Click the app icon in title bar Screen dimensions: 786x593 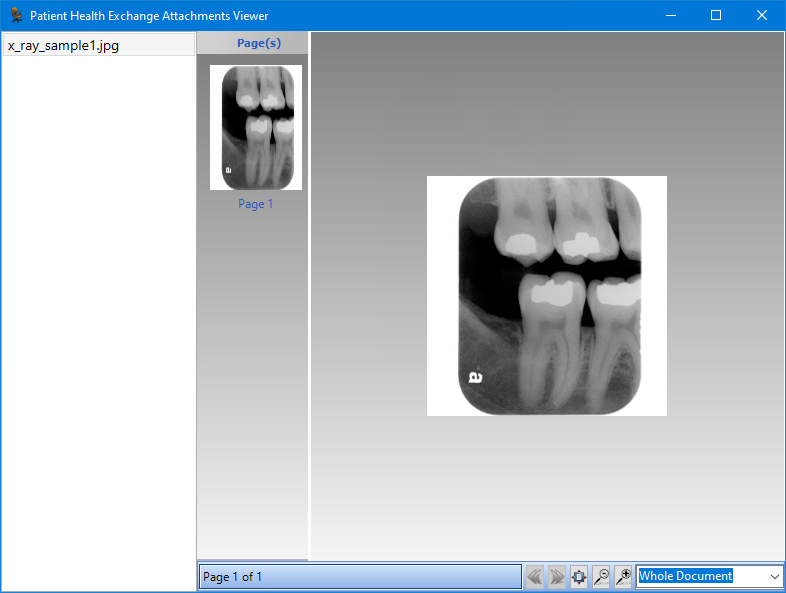(16, 16)
